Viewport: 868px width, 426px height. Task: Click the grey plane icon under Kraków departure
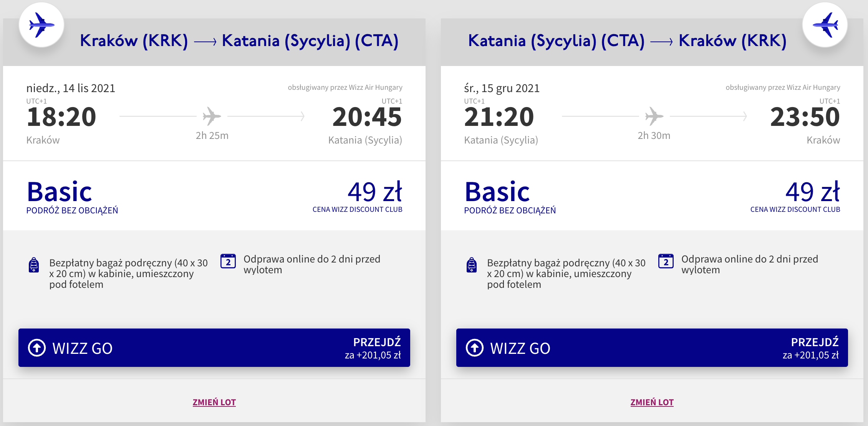coord(212,116)
